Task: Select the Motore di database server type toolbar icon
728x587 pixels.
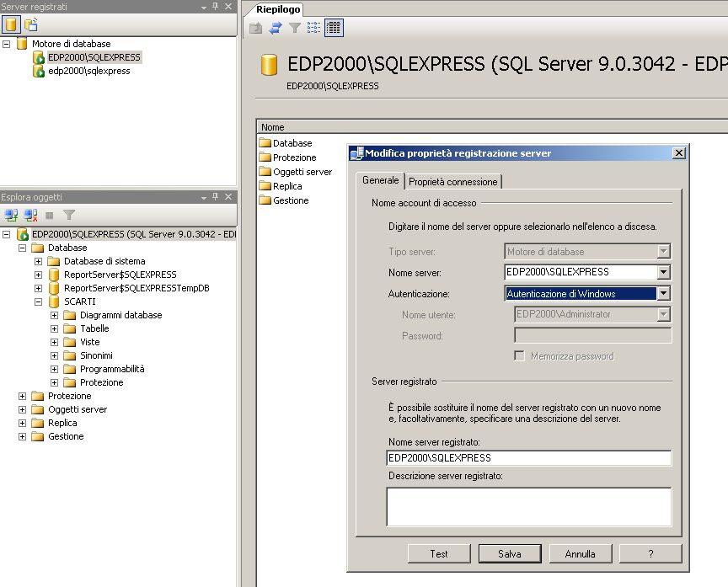Action: tap(11, 24)
